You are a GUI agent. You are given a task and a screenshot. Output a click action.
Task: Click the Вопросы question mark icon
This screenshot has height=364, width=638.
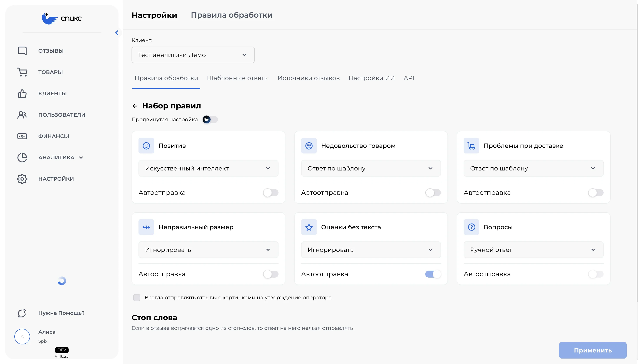471,227
